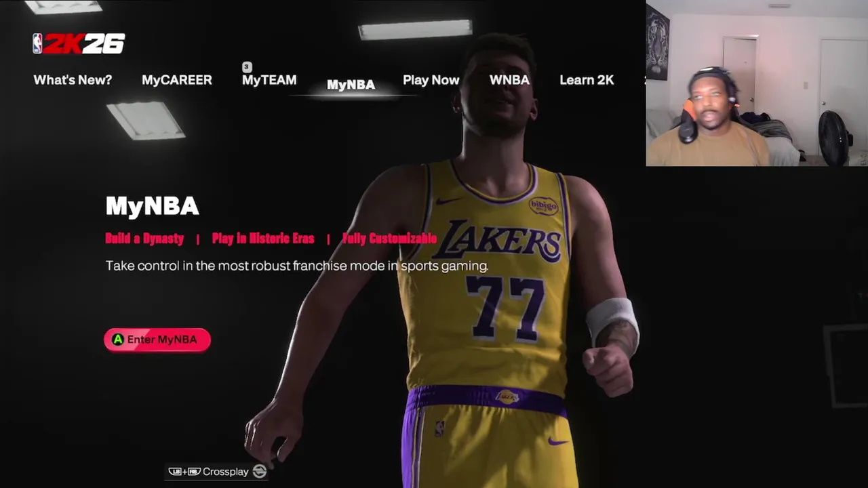Click the green A button icon
The height and width of the screenshot is (488, 868).
[x=118, y=340]
